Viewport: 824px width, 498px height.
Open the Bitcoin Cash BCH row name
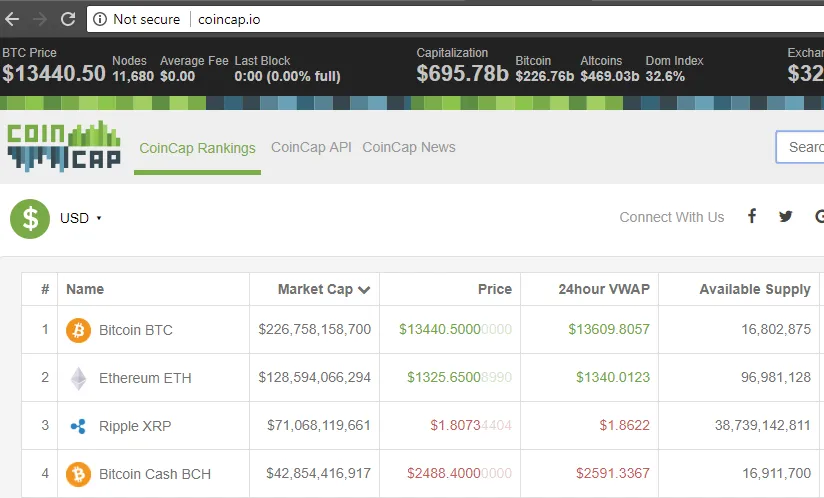(x=155, y=474)
